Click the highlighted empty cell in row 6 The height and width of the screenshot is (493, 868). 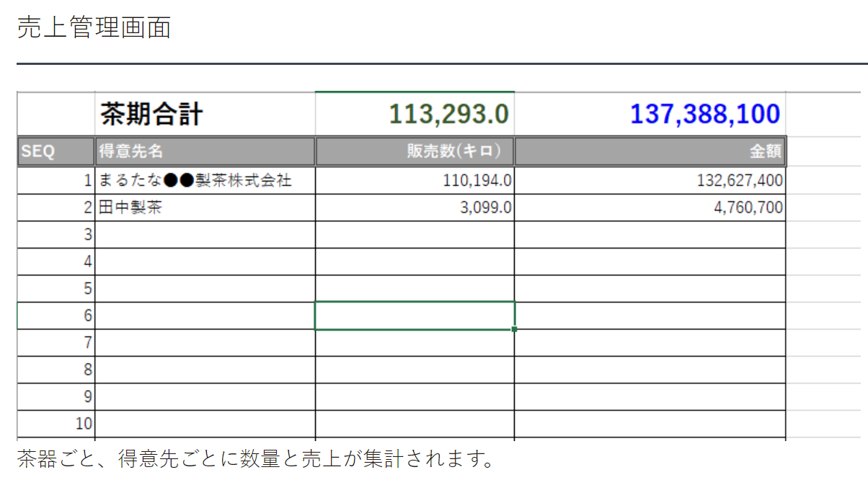[415, 316]
